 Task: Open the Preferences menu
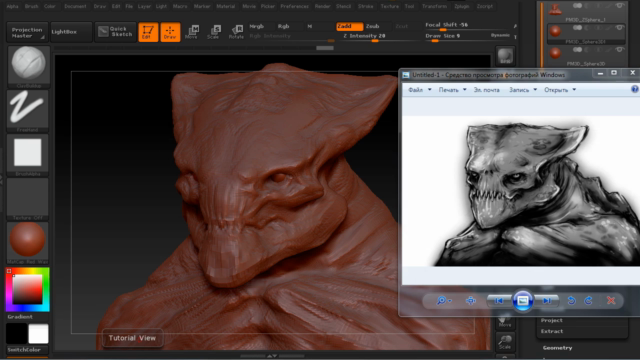294,7
